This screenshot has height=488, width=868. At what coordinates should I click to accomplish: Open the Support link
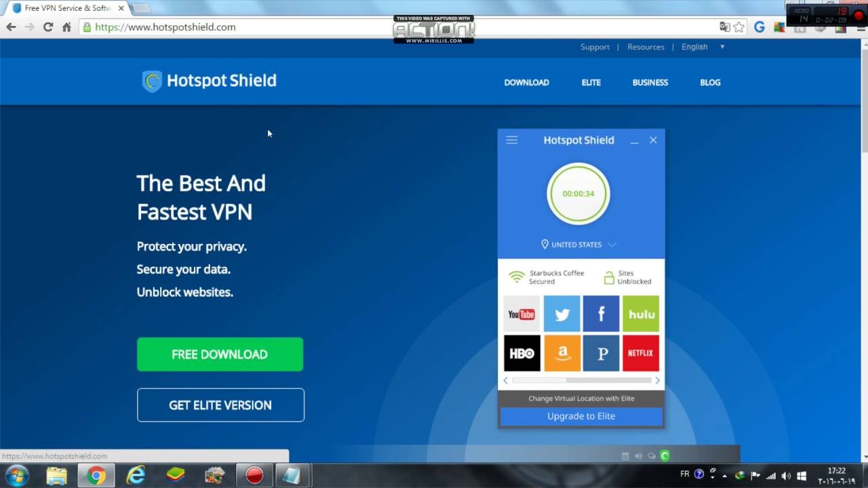[595, 47]
